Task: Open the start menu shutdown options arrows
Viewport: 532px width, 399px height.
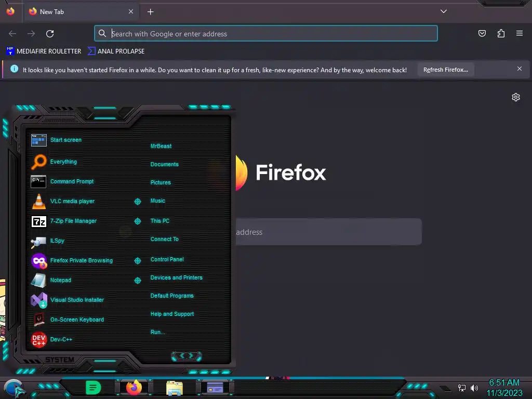Action: (187, 356)
